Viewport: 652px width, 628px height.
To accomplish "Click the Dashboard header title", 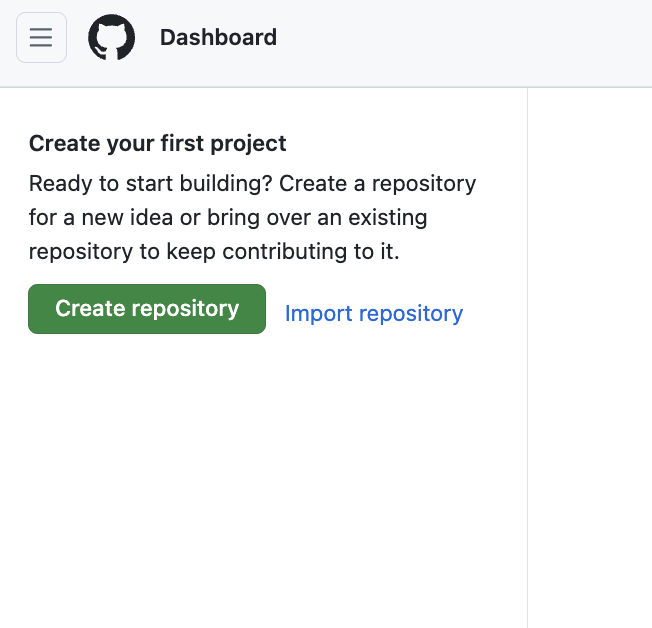I will (x=218, y=38).
